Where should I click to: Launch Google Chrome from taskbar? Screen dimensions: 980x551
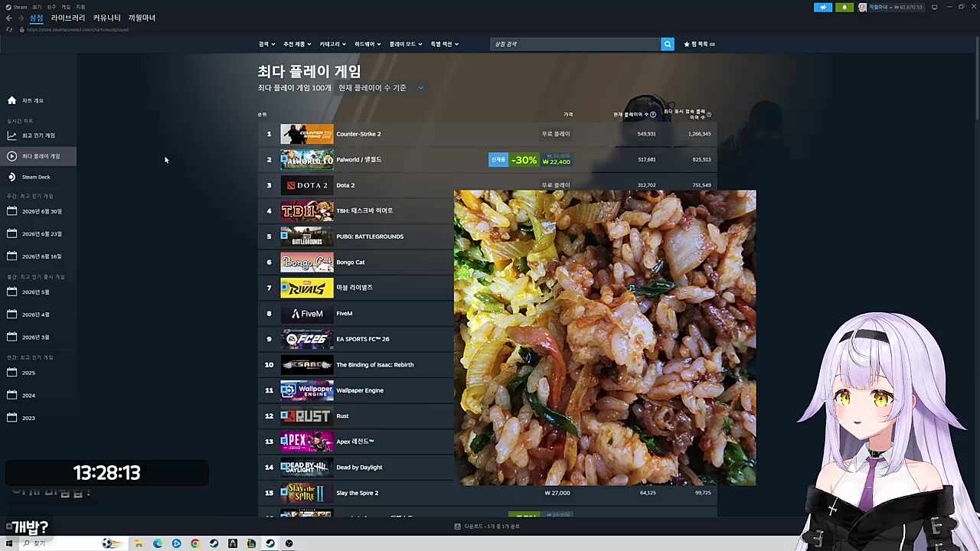(x=195, y=543)
